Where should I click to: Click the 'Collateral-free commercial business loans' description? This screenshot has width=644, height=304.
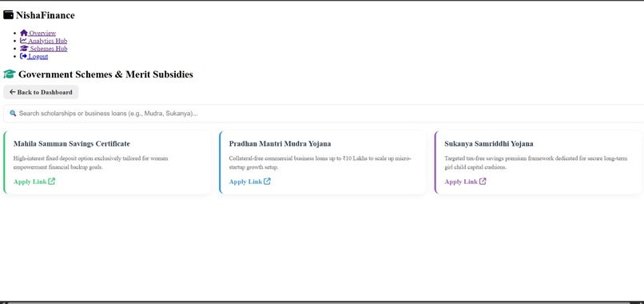(x=320, y=162)
